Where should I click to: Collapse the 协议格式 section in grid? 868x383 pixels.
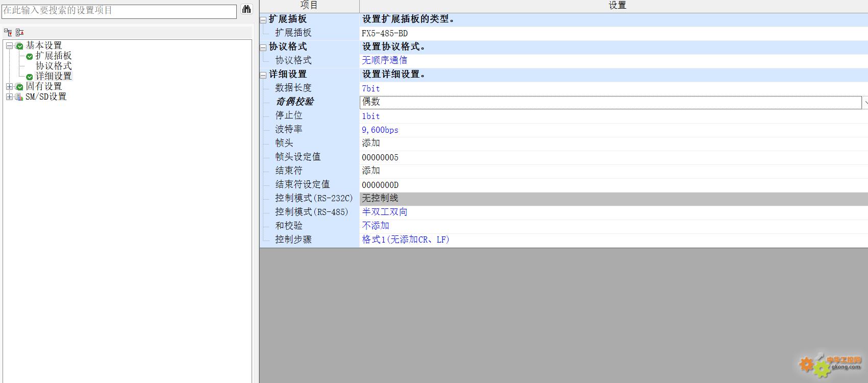(x=263, y=47)
